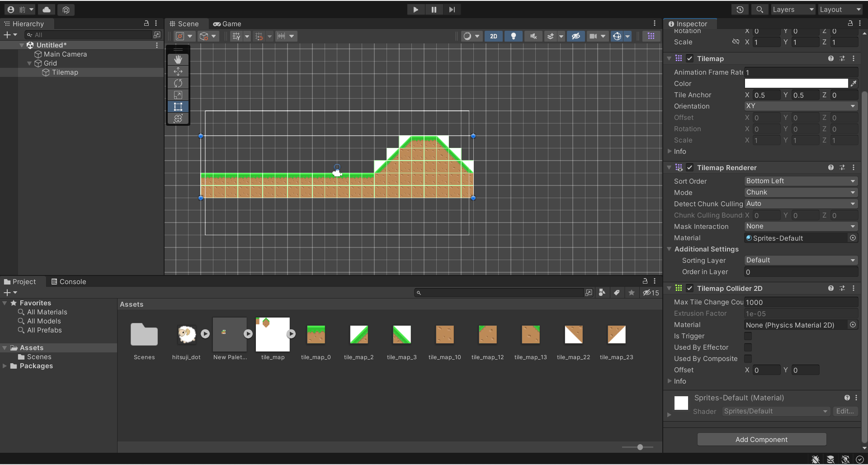Viewport: 868px width, 465px height.
Task: Open the Sorting Layer dropdown
Action: pos(800,260)
